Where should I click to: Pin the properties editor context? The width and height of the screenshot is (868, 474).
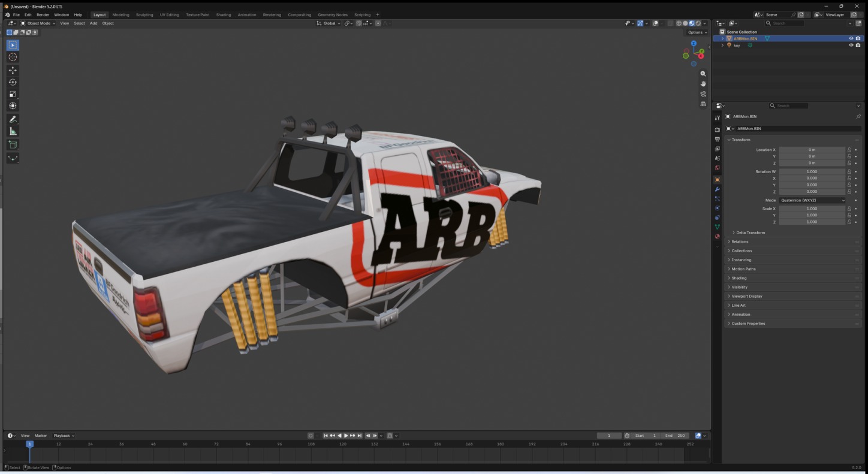(858, 116)
